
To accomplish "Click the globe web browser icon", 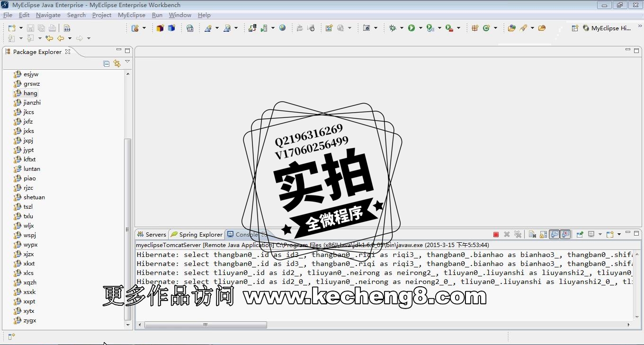I will tap(282, 28).
